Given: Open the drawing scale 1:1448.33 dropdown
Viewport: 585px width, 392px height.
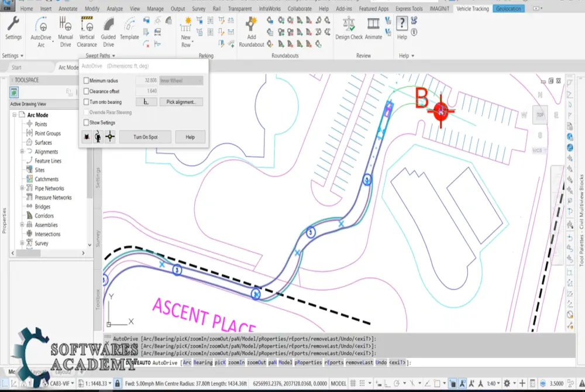Looking at the screenshot, I should [97, 383].
